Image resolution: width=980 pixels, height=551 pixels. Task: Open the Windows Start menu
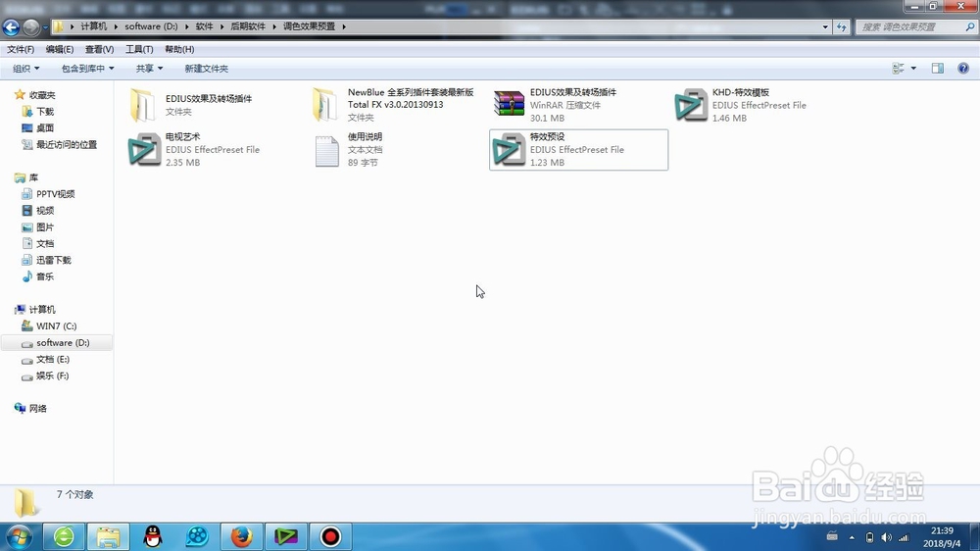pyautogui.click(x=19, y=536)
